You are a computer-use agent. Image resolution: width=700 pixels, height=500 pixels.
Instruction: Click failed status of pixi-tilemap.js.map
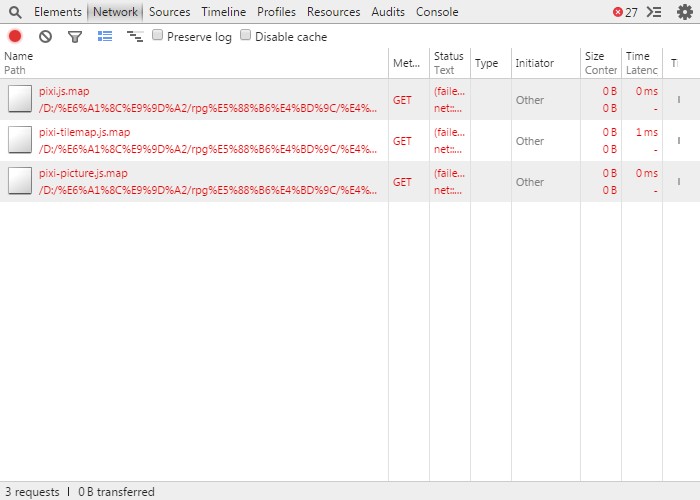click(450, 132)
